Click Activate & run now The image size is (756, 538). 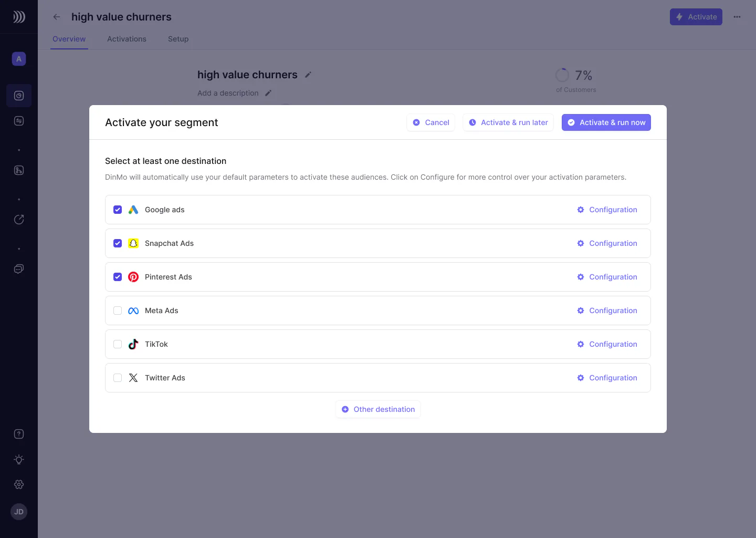click(606, 122)
